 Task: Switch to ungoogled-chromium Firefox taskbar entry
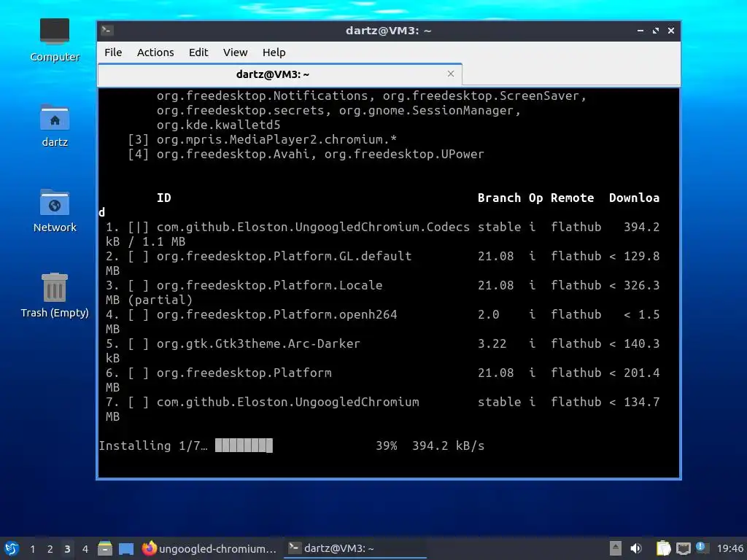pyautogui.click(x=209, y=548)
